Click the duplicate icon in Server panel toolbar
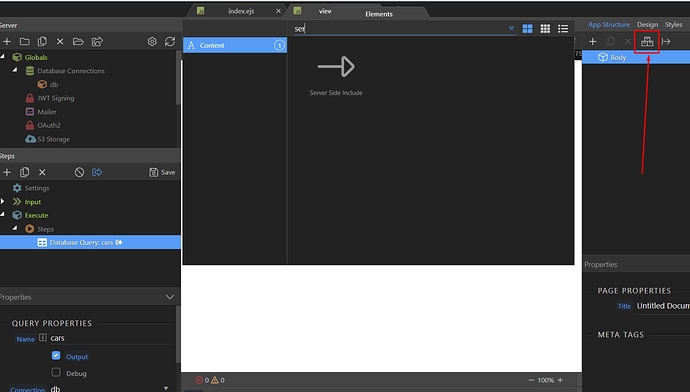This screenshot has width=690, height=392. [42, 41]
